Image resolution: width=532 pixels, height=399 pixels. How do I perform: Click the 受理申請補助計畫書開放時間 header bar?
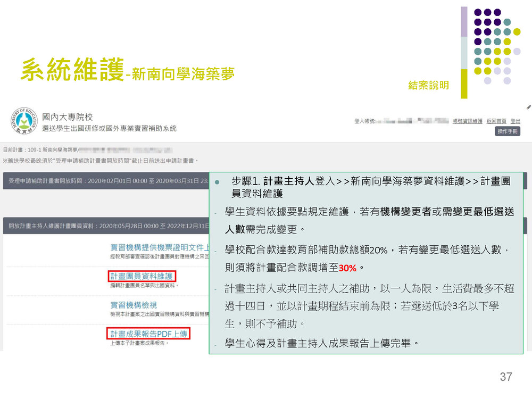click(106, 181)
